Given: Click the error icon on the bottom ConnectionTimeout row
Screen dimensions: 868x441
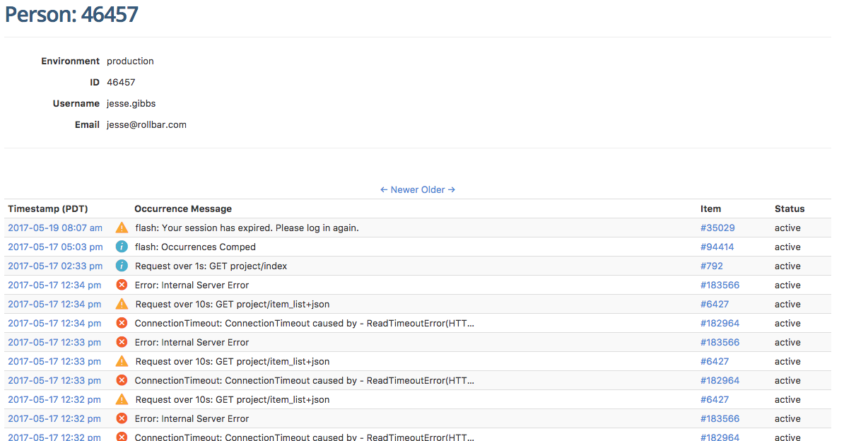Looking at the screenshot, I should [121, 436].
